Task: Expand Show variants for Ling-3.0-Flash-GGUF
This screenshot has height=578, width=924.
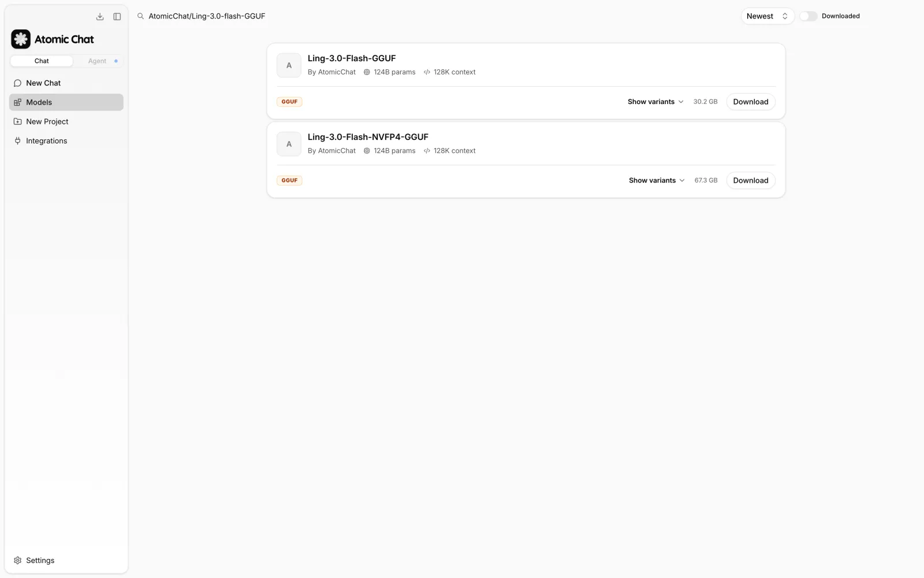Action: pyautogui.click(x=655, y=102)
